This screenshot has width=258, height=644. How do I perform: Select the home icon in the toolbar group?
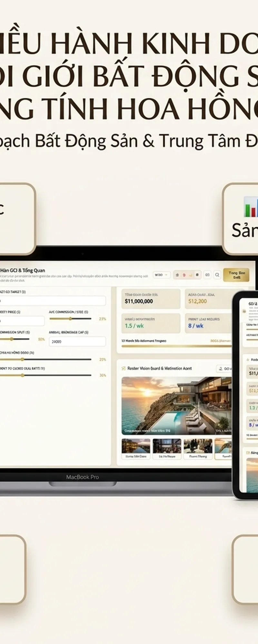177,275
